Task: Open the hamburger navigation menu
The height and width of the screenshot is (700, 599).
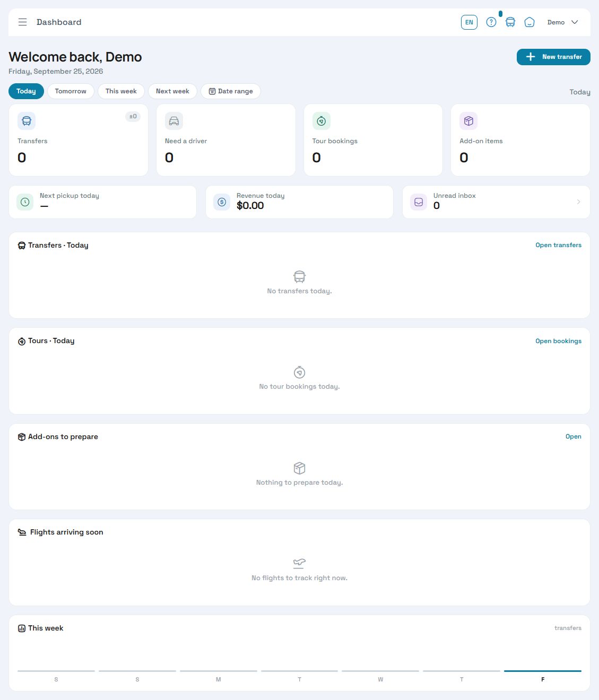Action: [22, 22]
